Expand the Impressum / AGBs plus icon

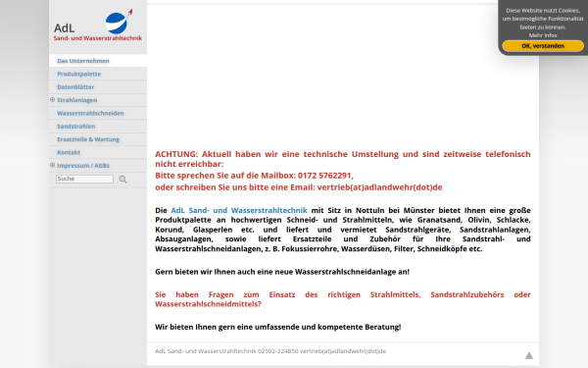[53, 165]
